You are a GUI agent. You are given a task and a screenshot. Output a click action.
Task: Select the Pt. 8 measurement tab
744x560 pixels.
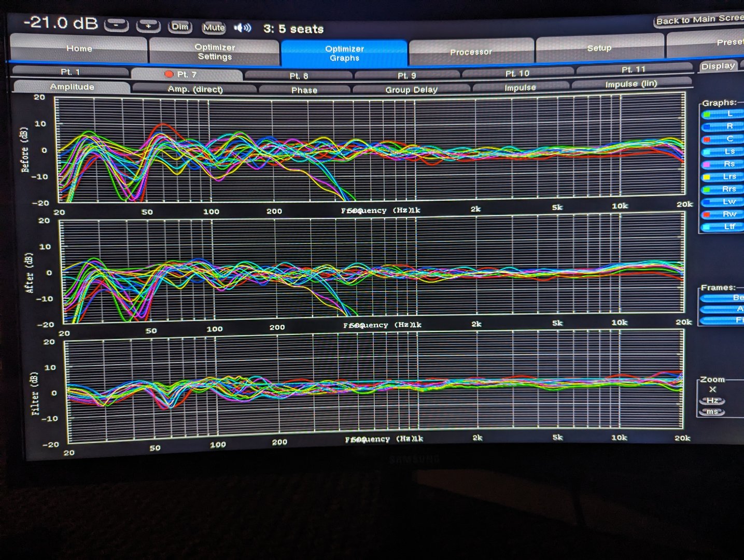click(299, 76)
